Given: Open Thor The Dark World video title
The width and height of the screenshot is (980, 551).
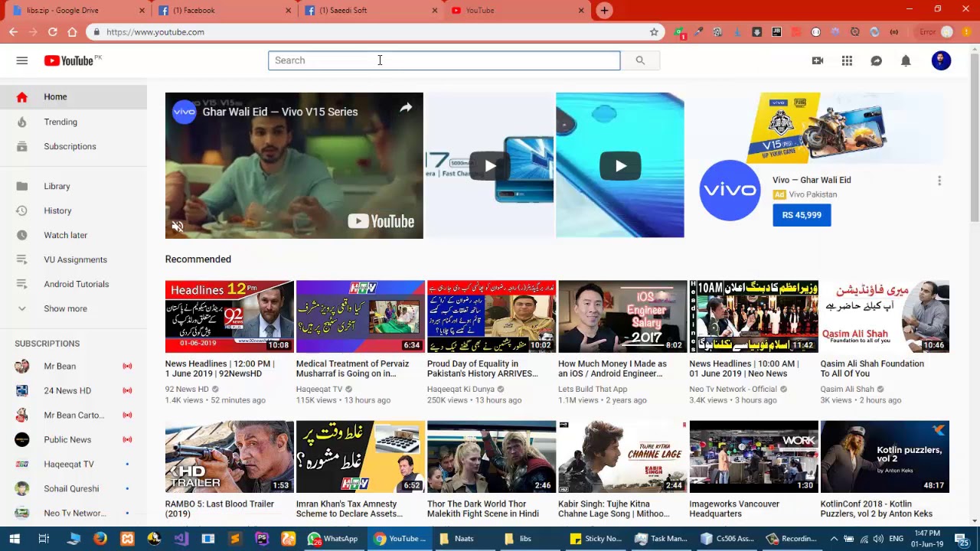Looking at the screenshot, I should click(483, 509).
